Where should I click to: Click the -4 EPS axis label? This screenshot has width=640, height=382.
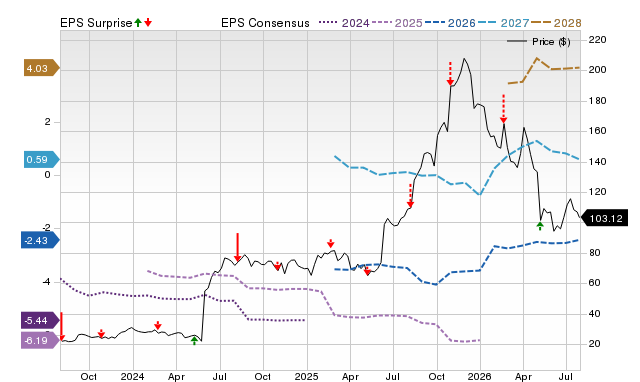pos(47,282)
